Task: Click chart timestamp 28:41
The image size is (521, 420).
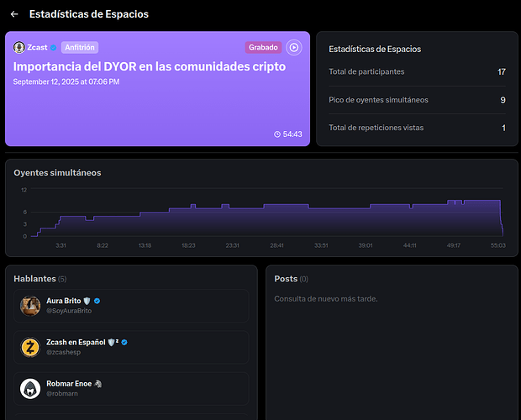Action: [276, 245]
